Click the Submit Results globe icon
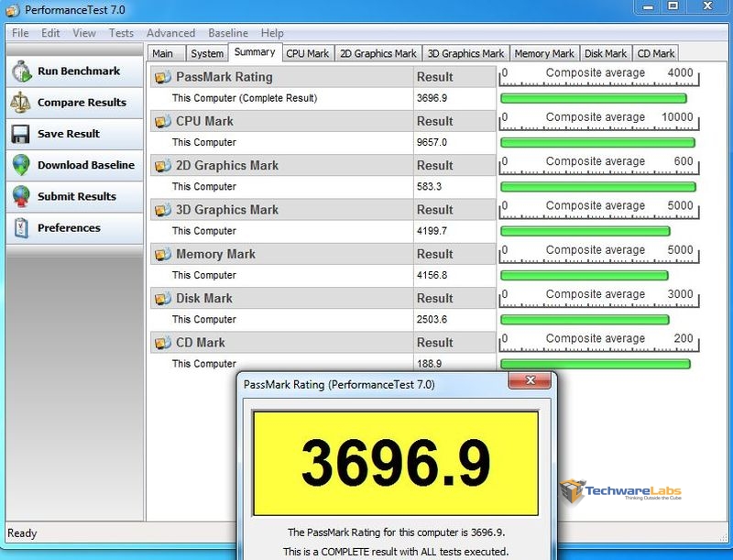This screenshot has height=560, width=733. [x=21, y=196]
